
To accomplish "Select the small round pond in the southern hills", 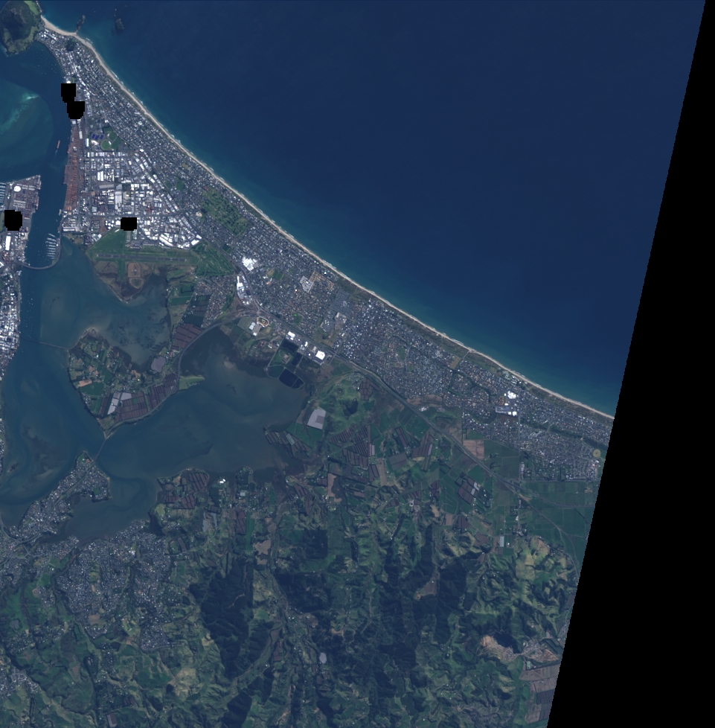I will [322, 658].
